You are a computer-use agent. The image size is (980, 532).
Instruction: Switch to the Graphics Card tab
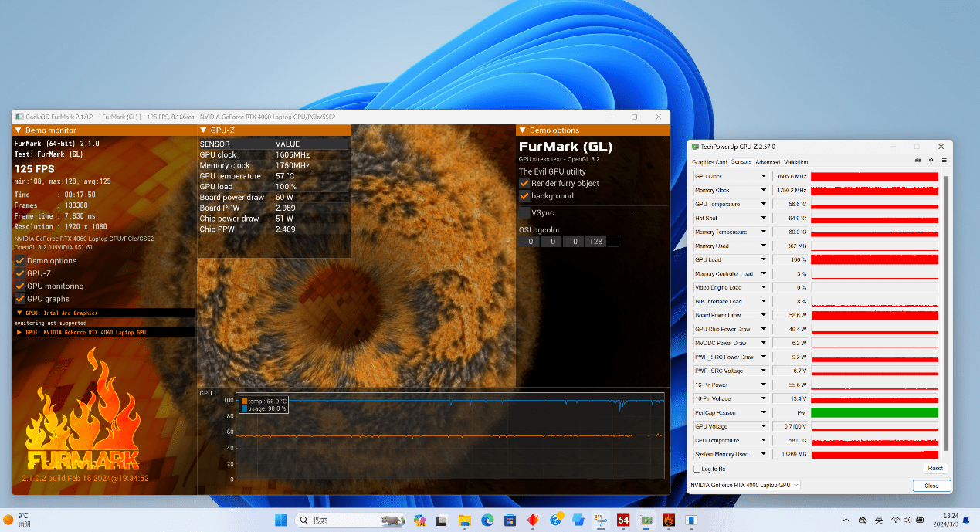[x=709, y=162]
